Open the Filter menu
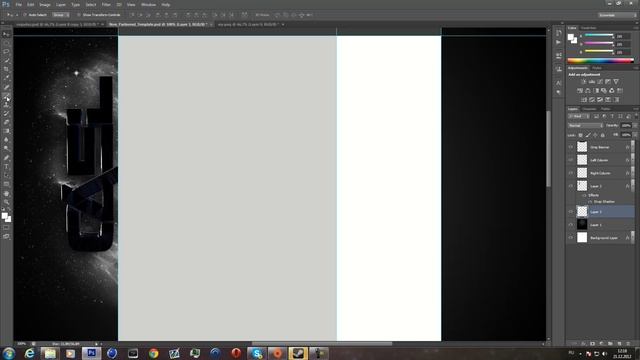 [x=106, y=4]
